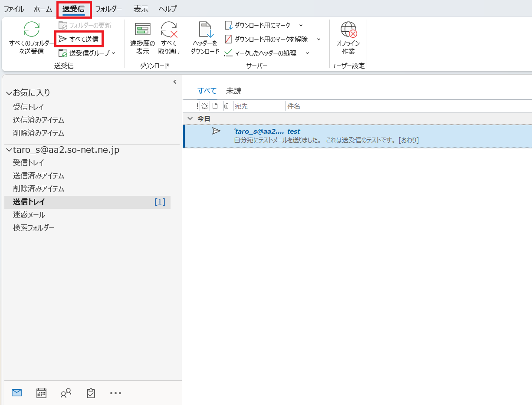Collapse the お気に入り favorites section
The height and width of the screenshot is (405, 532).
pyautogui.click(x=9, y=93)
